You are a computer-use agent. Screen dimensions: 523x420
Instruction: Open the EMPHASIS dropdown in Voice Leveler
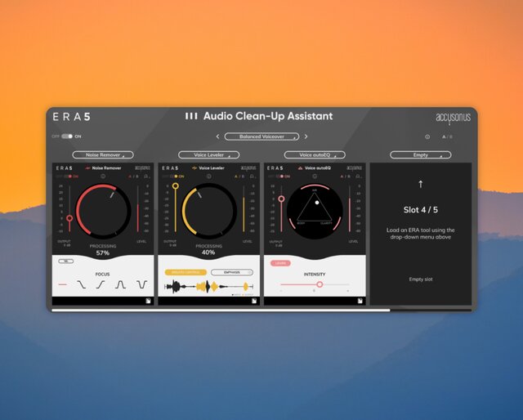[232, 273]
